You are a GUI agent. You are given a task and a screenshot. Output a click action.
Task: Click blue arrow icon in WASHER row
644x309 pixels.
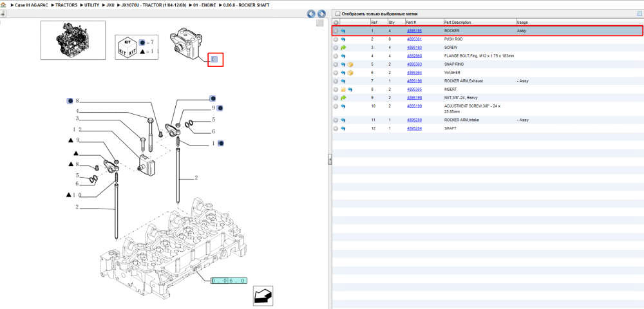pyautogui.click(x=343, y=73)
